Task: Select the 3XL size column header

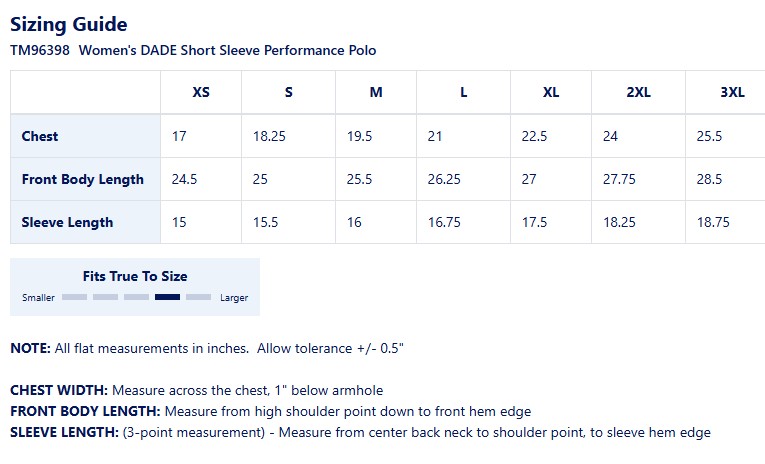Action: point(732,93)
